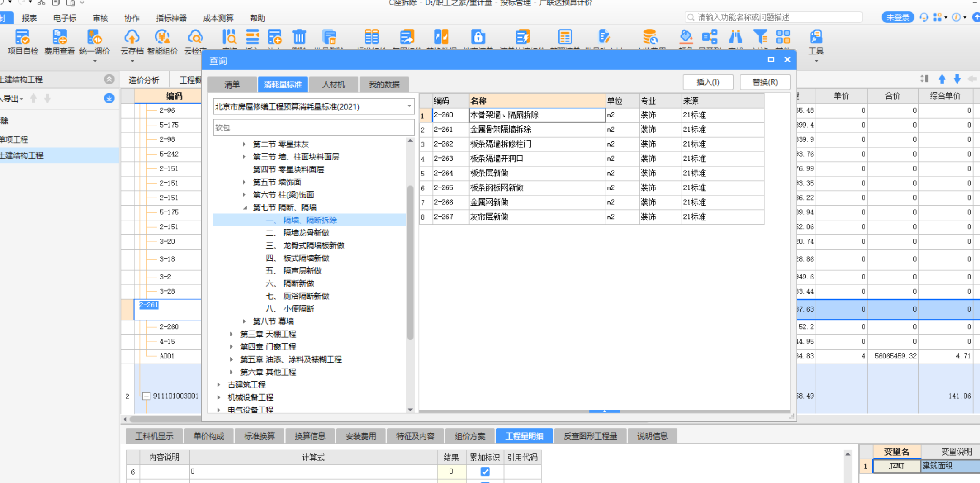The height and width of the screenshot is (483, 980).
Task: Launch 智能组价 smart pricing
Action: click(162, 42)
